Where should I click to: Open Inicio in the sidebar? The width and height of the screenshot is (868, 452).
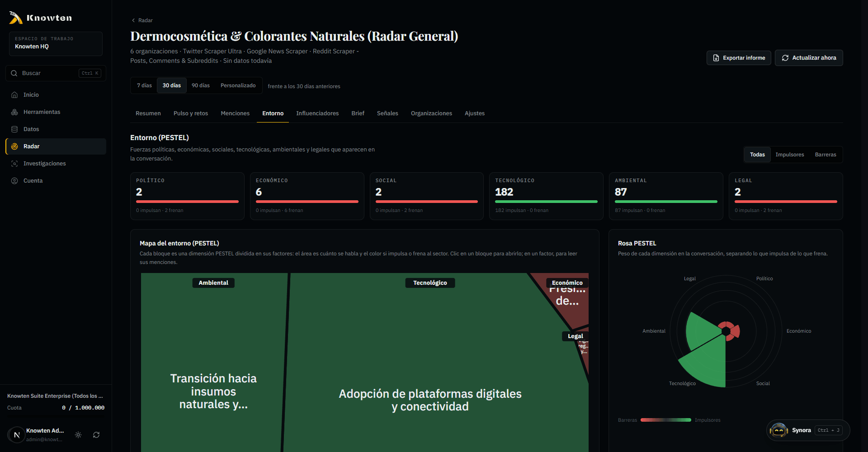[x=56, y=95]
